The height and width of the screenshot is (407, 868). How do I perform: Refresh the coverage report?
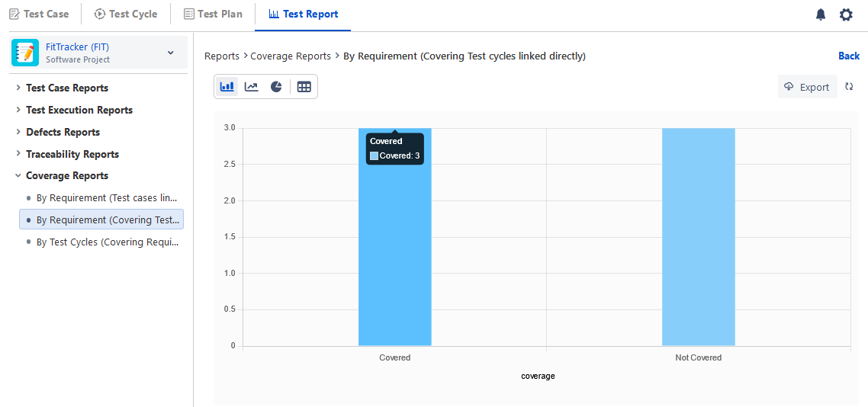click(849, 87)
